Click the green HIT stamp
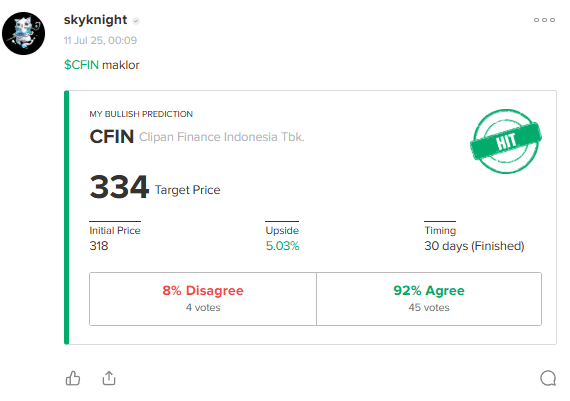This screenshot has width=570, height=401. pyautogui.click(x=506, y=141)
